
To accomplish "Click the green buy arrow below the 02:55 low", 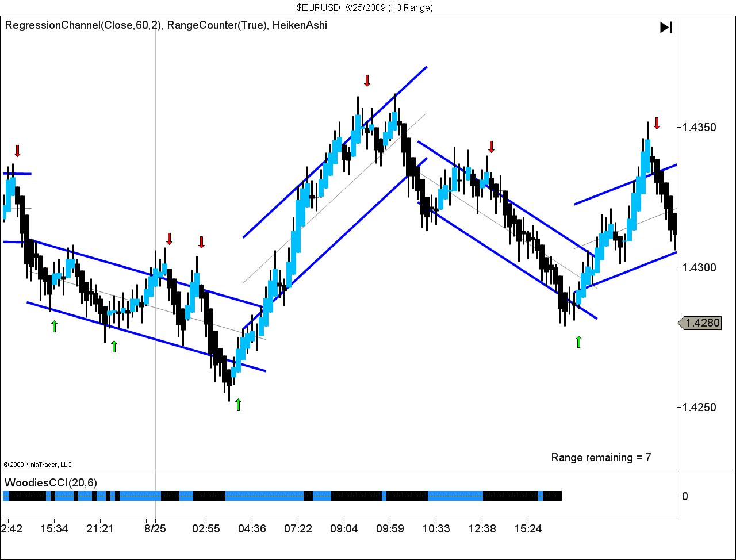I will tap(237, 405).
